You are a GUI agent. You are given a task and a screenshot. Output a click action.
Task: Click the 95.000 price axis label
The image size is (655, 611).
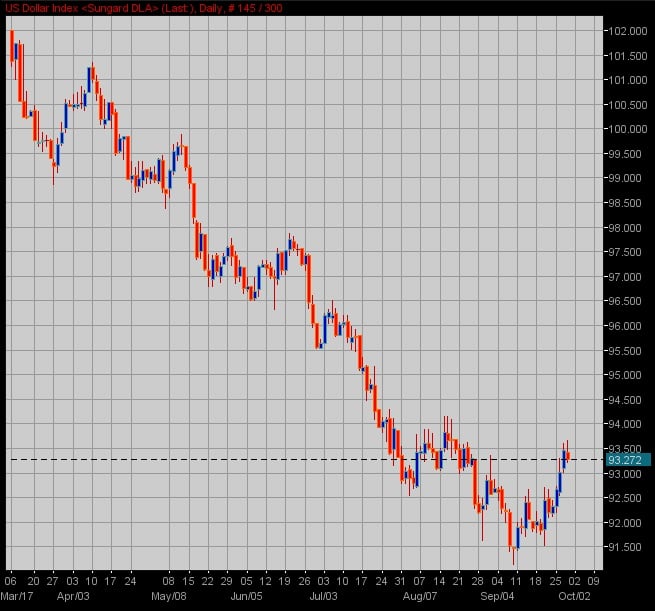(625, 376)
